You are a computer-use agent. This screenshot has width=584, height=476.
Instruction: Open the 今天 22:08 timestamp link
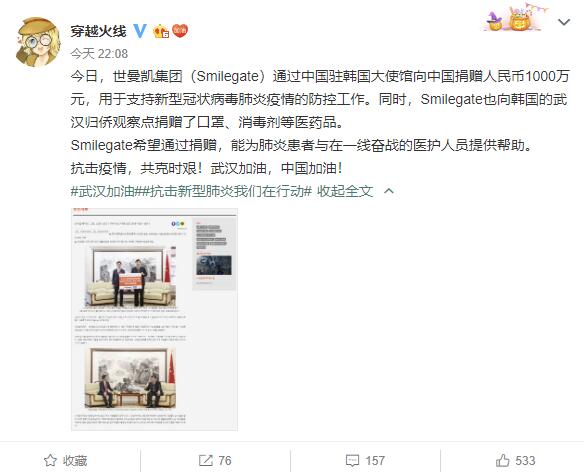click(x=99, y=54)
